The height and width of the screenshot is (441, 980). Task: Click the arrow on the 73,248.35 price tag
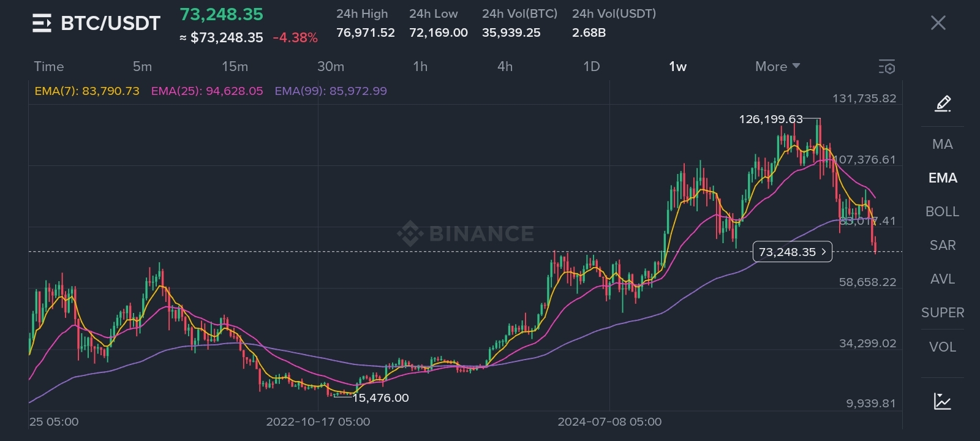pyautogui.click(x=824, y=252)
